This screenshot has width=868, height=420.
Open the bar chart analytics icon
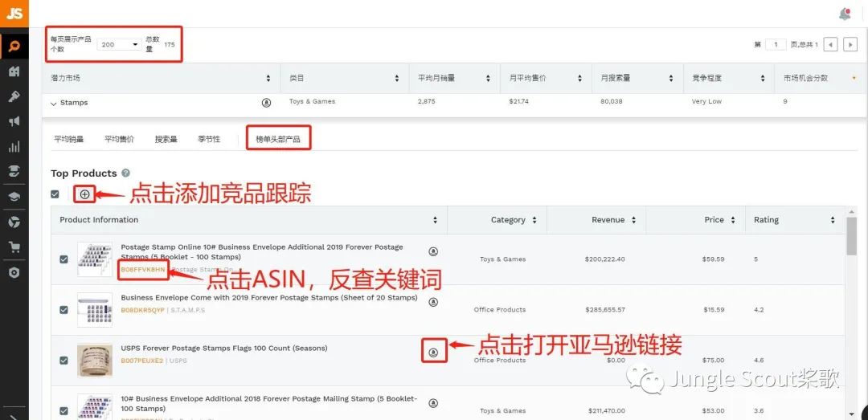click(14, 147)
